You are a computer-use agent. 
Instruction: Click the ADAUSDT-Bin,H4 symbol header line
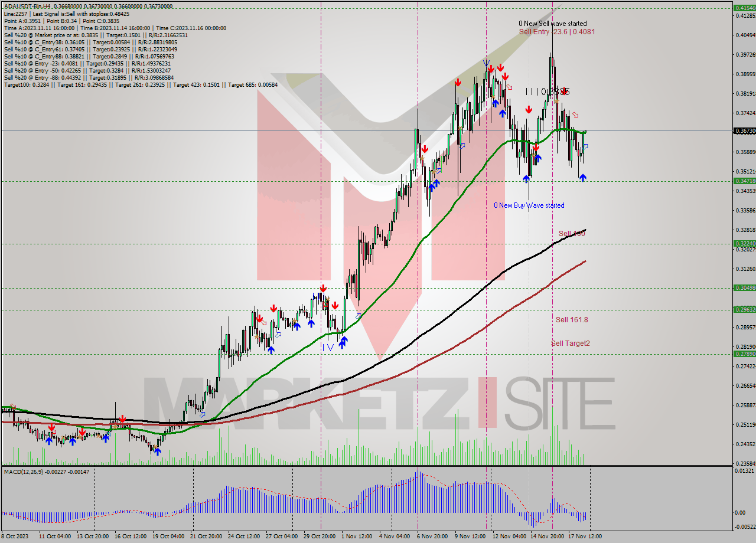(x=88, y=6)
